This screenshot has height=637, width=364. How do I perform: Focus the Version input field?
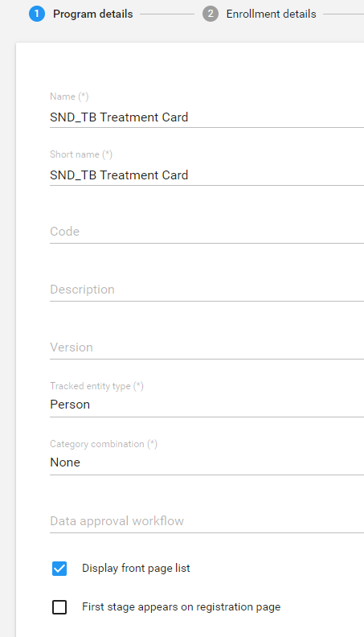pos(207,347)
